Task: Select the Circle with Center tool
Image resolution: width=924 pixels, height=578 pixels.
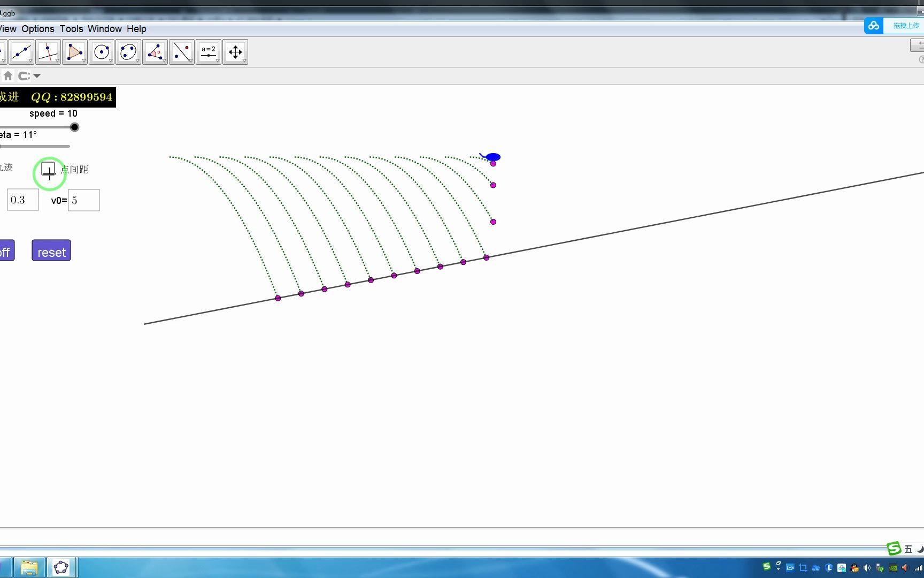Action: (102, 52)
